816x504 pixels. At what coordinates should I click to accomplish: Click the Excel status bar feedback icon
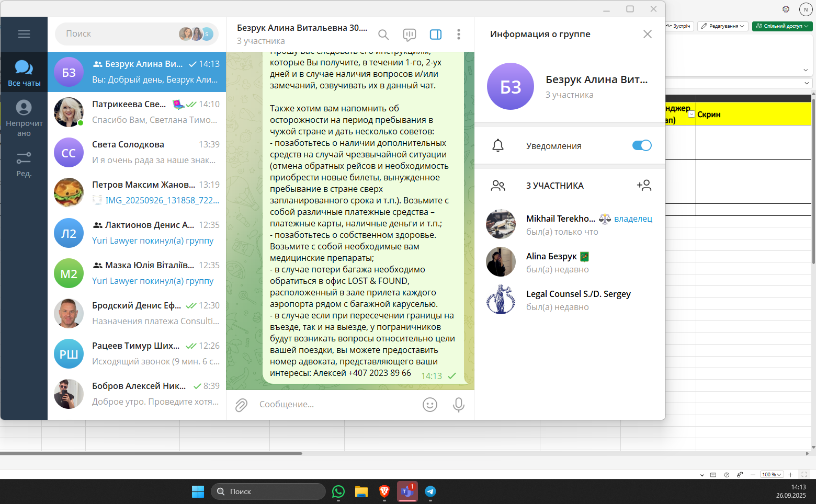[x=740, y=475]
